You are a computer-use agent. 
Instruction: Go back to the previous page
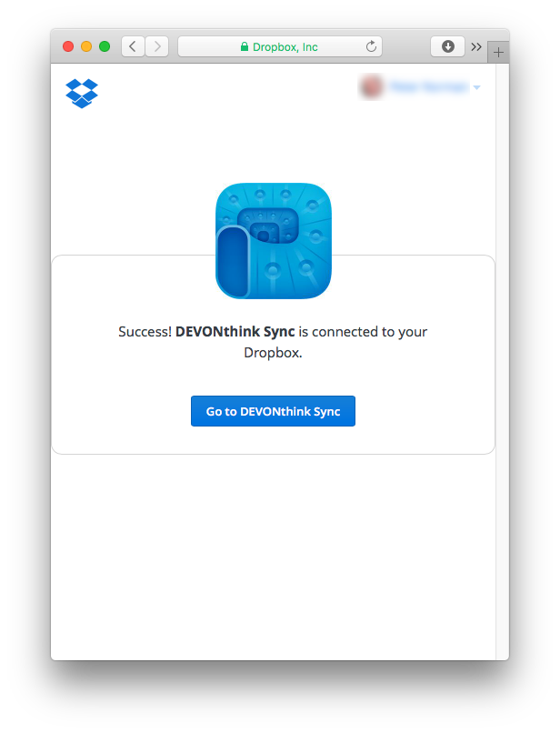click(x=133, y=46)
